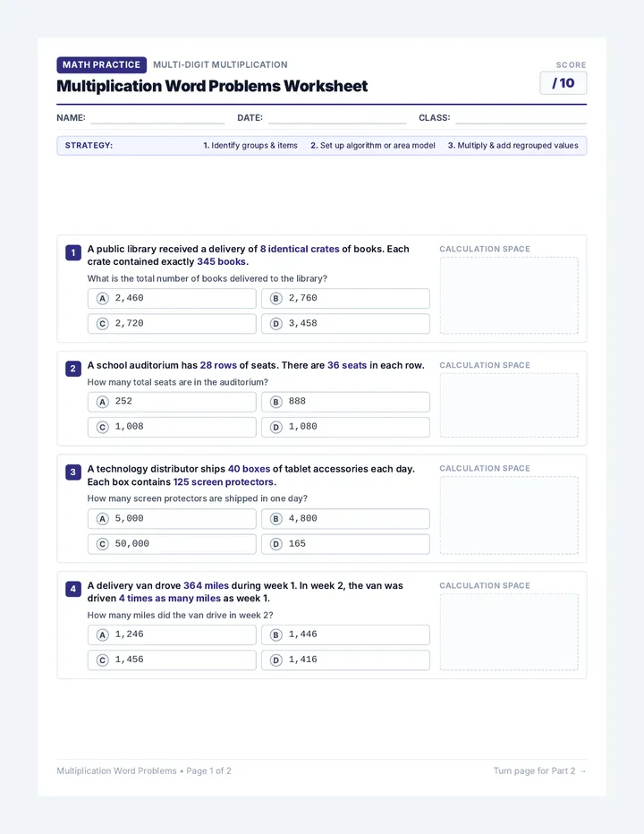Click the worksheet title 'Multiplication Word Problems Worksheet'

coord(212,86)
